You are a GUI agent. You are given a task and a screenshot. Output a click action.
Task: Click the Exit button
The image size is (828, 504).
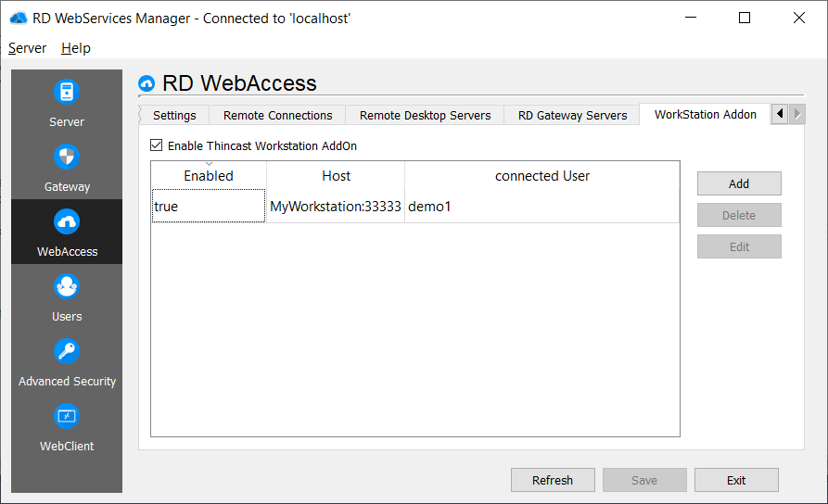pos(736,480)
